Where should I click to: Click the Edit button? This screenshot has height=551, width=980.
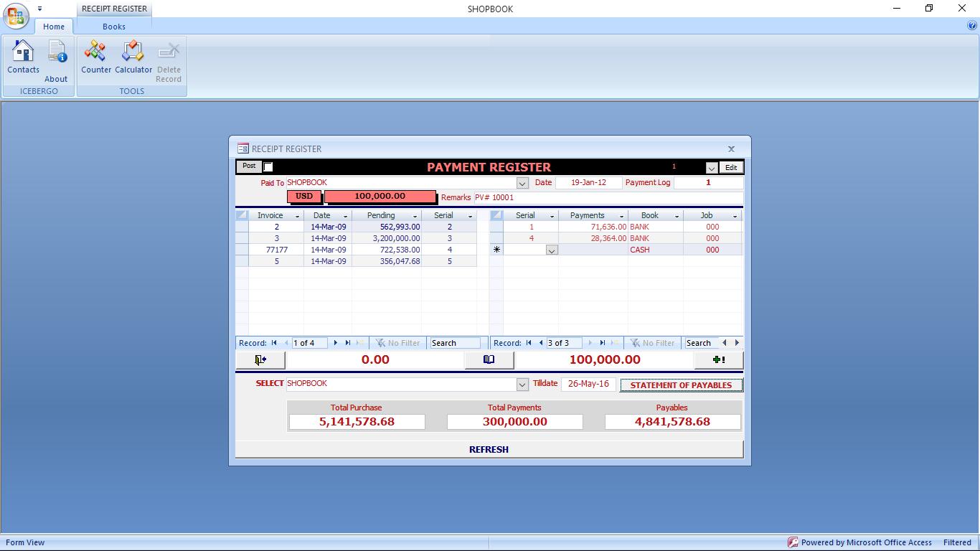click(x=731, y=167)
